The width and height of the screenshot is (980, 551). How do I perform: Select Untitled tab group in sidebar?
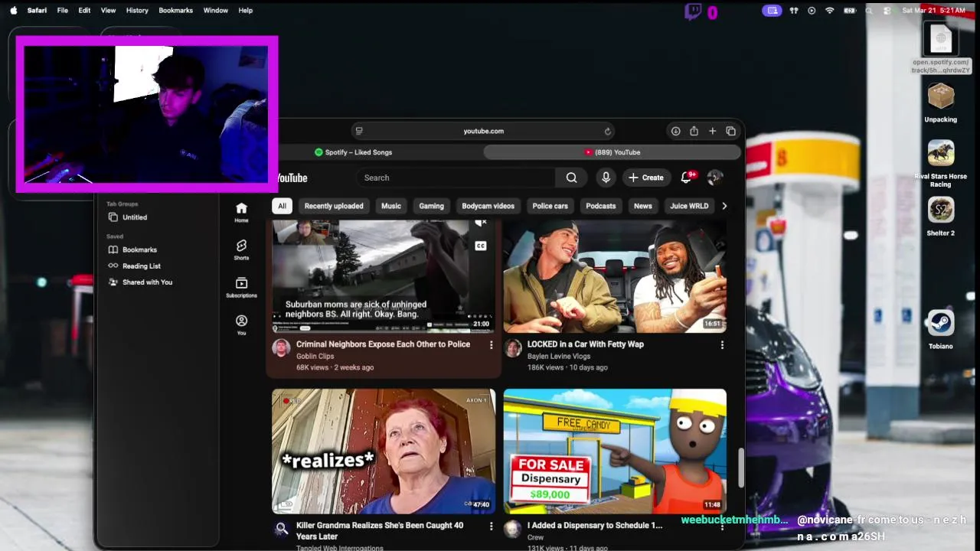pyautogui.click(x=135, y=217)
